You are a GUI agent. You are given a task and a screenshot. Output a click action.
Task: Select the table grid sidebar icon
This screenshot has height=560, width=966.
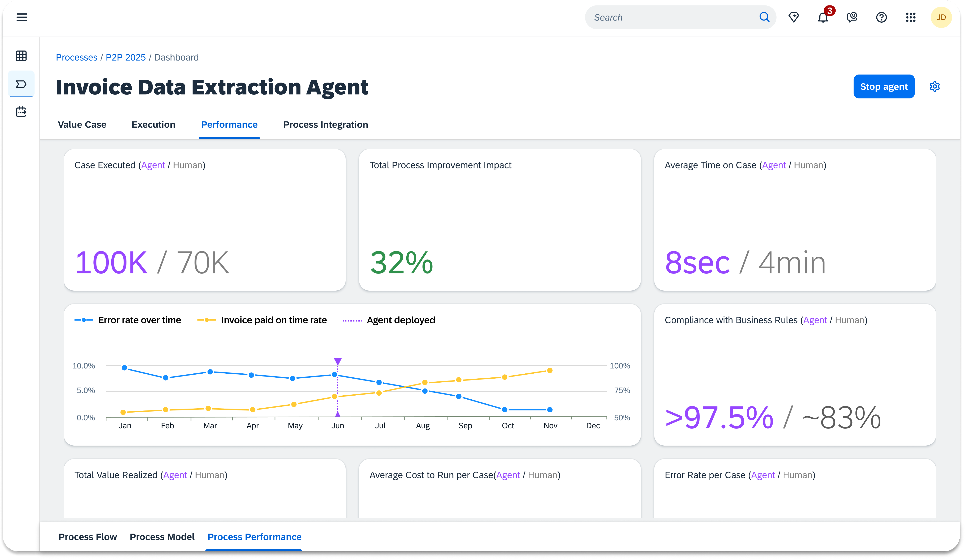click(x=21, y=56)
